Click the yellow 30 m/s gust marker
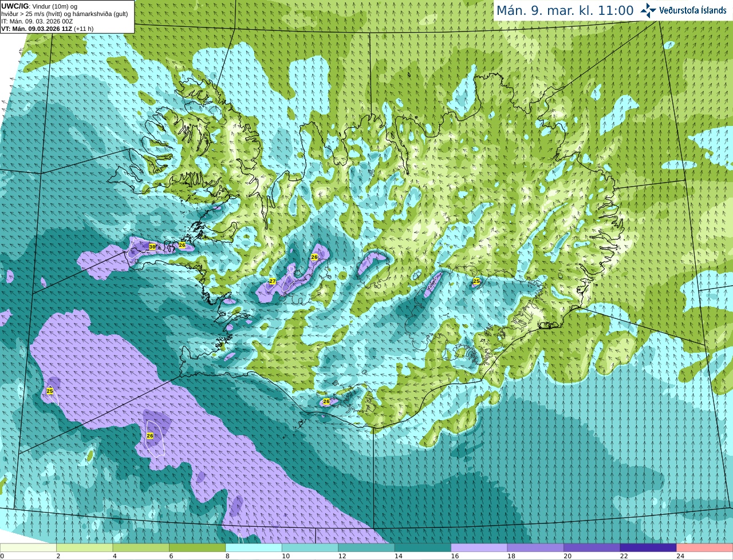733x560 pixels. click(x=152, y=247)
